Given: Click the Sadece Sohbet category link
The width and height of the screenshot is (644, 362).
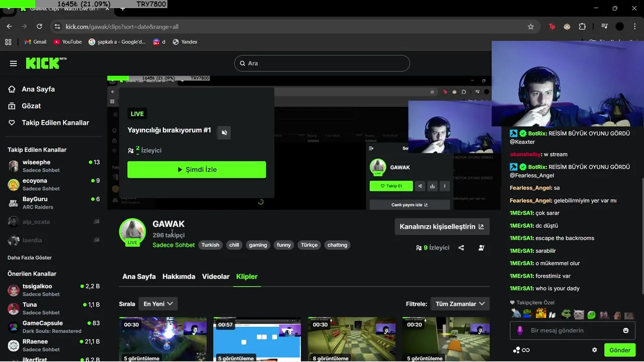Looking at the screenshot, I should click(174, 245).
